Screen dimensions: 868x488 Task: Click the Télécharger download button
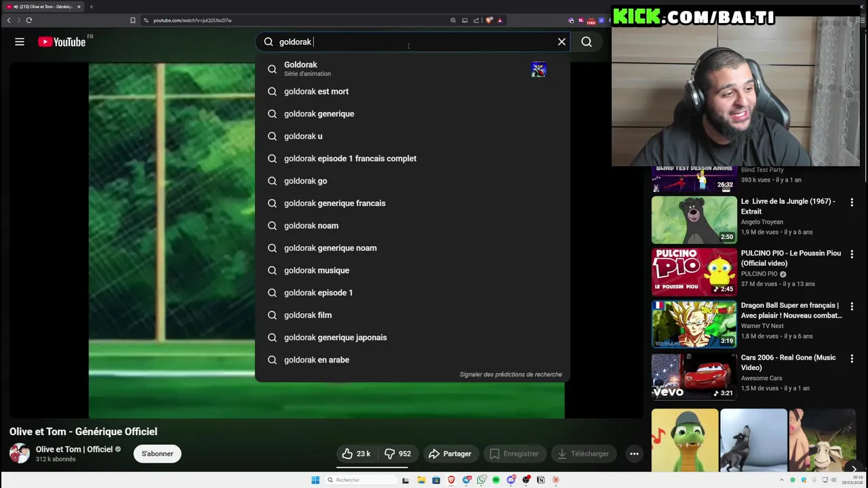(583, 453)
